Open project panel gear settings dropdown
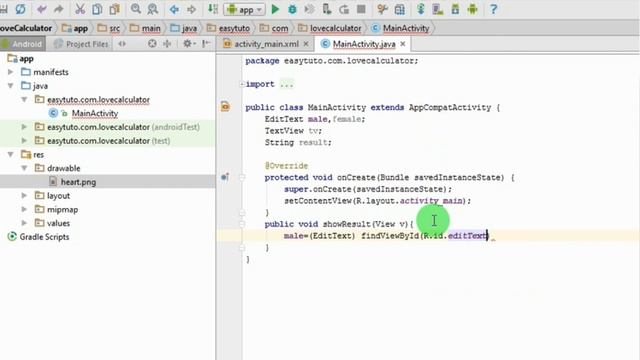640x360 pixels. (189, 43)
